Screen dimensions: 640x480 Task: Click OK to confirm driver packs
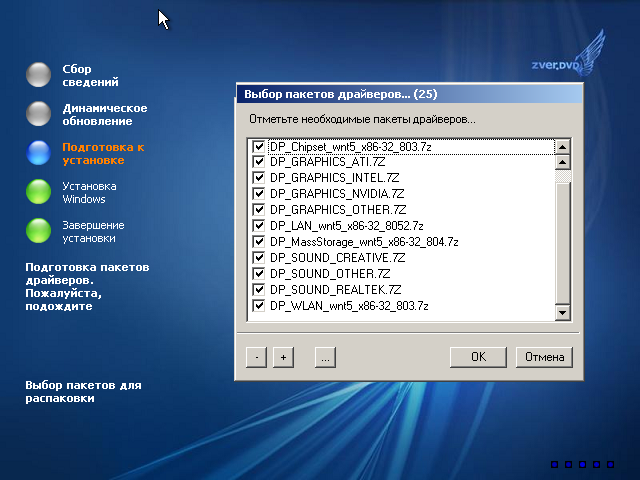478,357
